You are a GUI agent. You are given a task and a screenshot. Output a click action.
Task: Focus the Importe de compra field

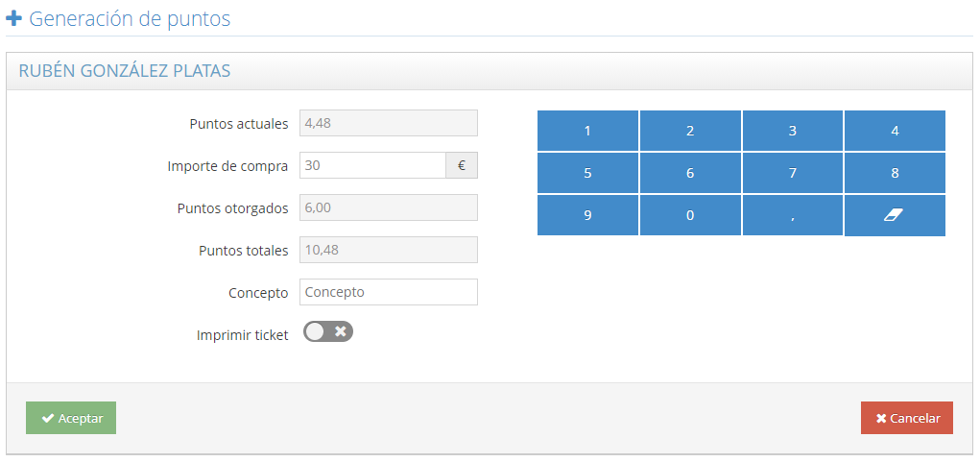372,165
